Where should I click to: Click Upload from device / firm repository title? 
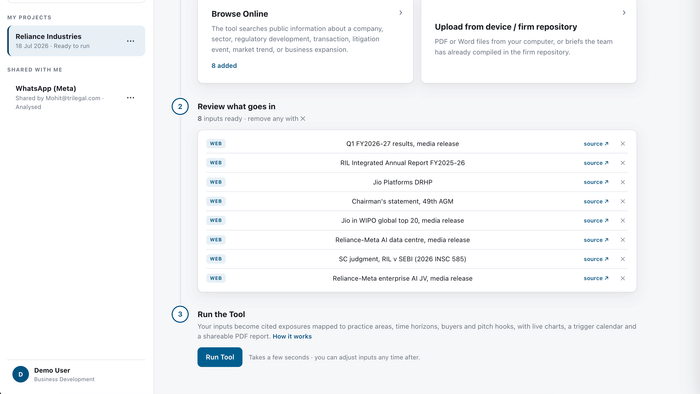pyautogui.click(x=506, y=27)
